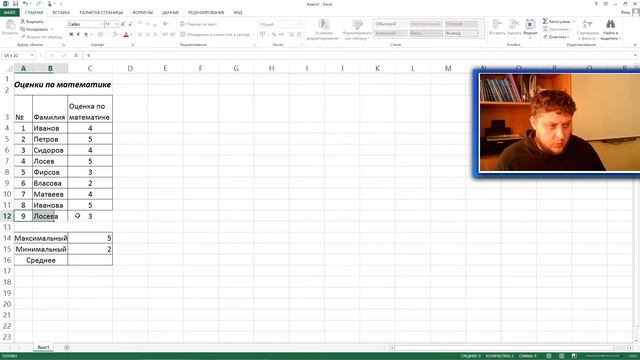This screenshot has width=640, height=360.
Task: Toggle Italic formatting
Action: [78, 34]
